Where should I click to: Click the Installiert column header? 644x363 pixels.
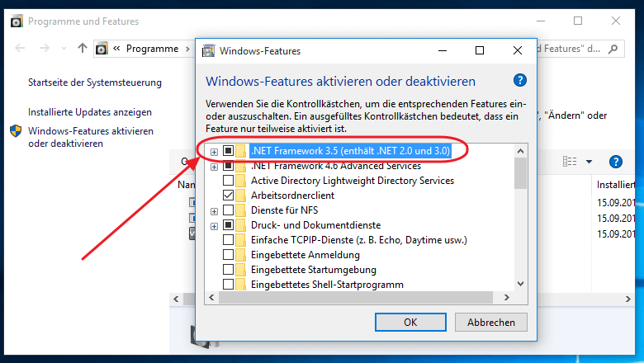coord(615,185)
